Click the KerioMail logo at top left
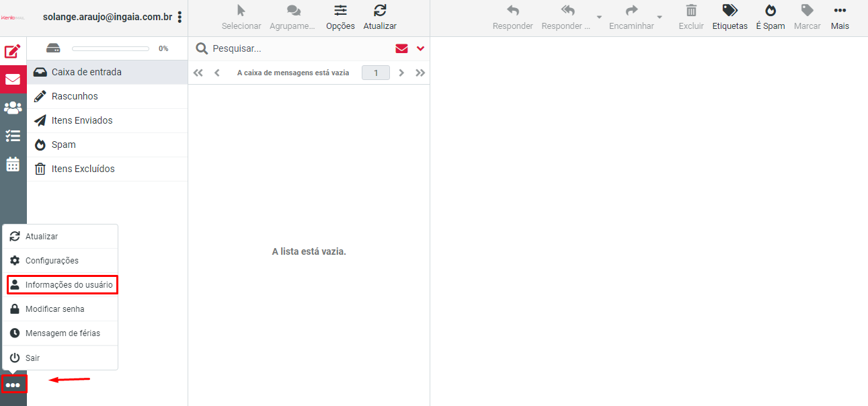 (x=13, y=17)
